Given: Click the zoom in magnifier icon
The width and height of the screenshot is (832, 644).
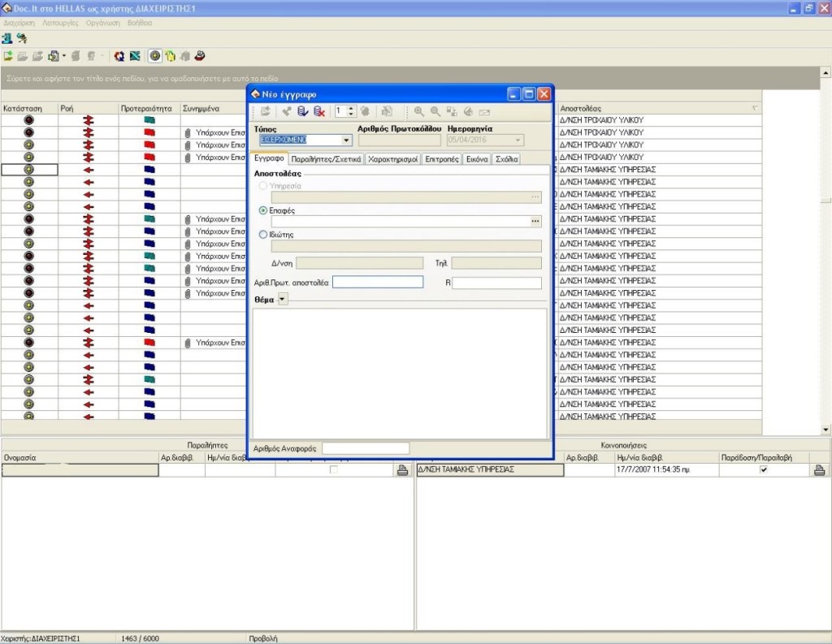Looking at the screenshot, I should pyautogui.click(x=419, y=112).
